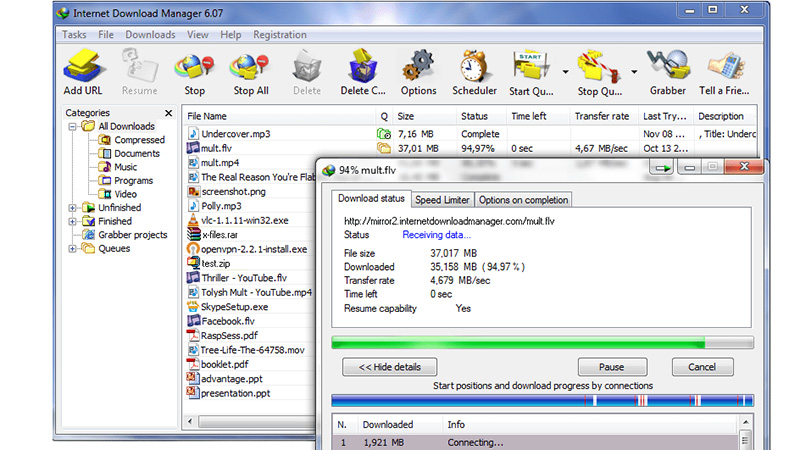Open Options via the gears icon

[x=418, y=70]
